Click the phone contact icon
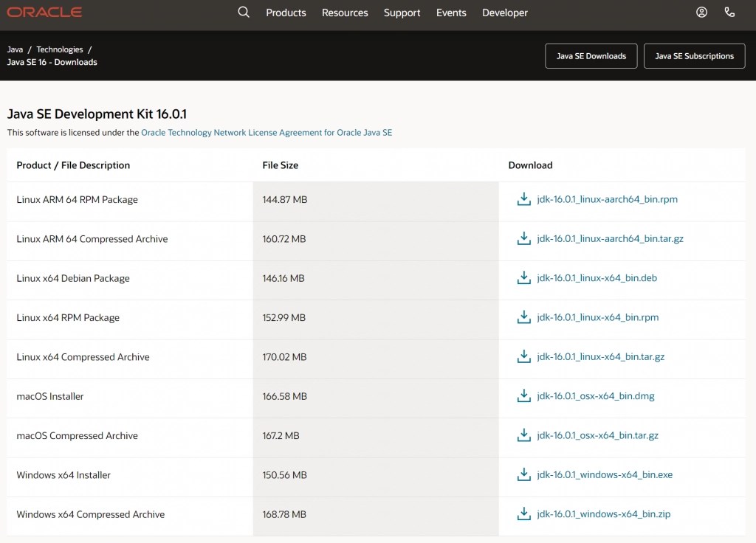 tap(729, 12)
